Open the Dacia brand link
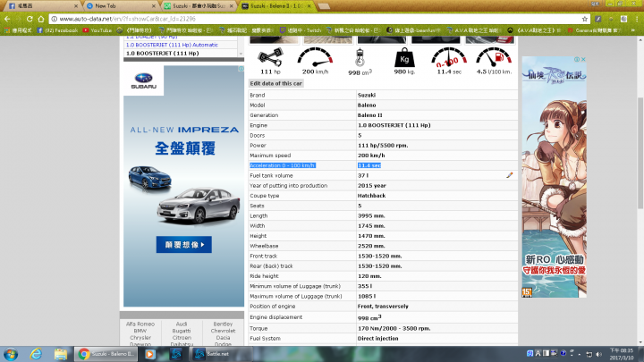The height and width of the screenshot is (362, 644). [x=223, y=337]
